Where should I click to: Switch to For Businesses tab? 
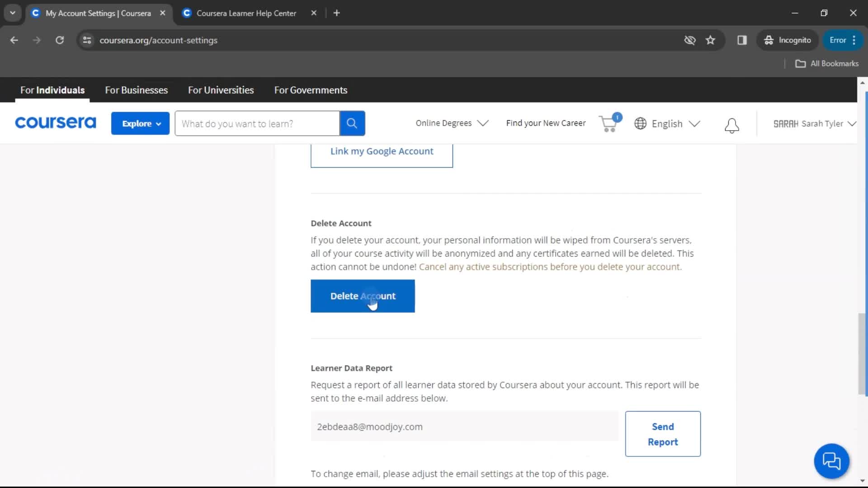pos(136,90)
